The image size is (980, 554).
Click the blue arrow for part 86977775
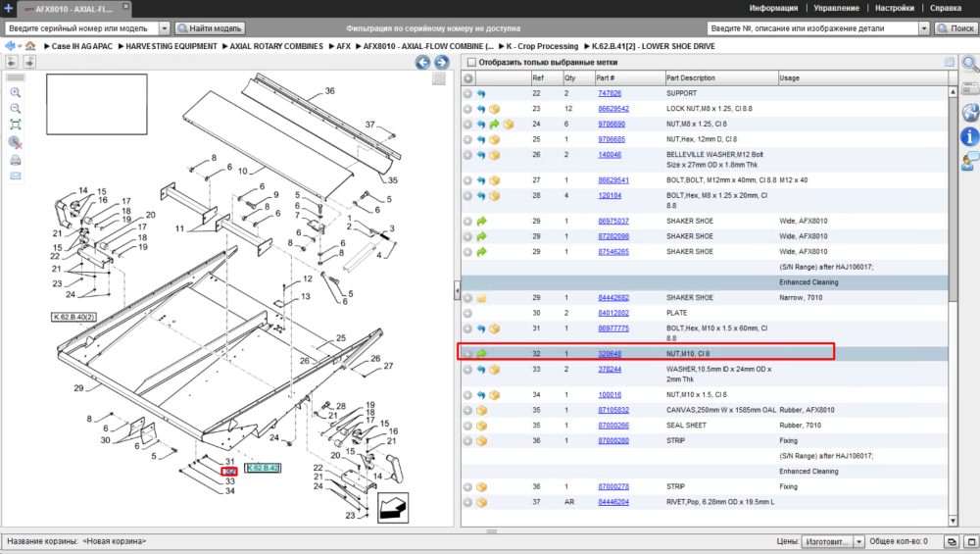(481, 328)
